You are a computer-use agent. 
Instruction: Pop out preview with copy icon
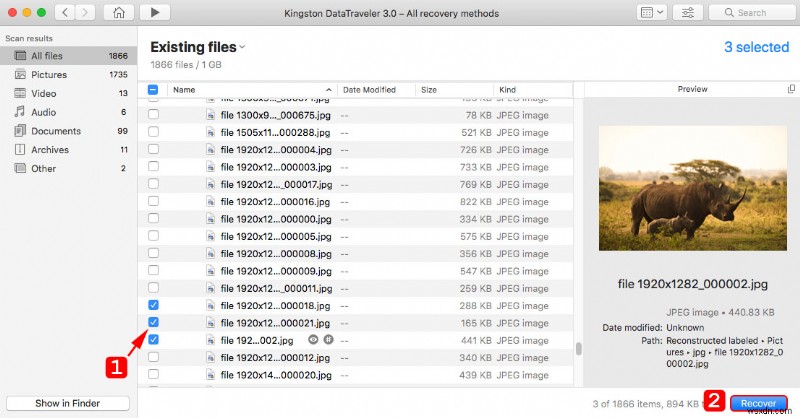click(x=791, y=89)
